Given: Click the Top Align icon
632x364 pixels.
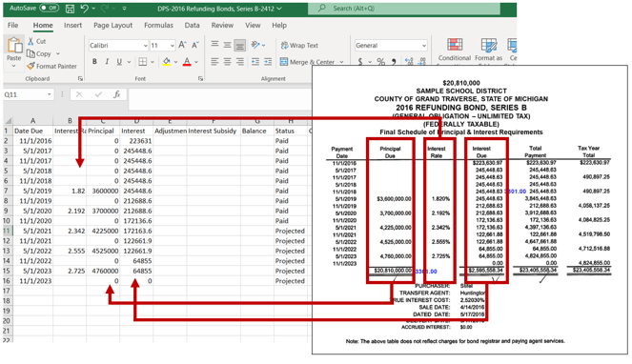Looking at the screenshot, I should point(214,45).
